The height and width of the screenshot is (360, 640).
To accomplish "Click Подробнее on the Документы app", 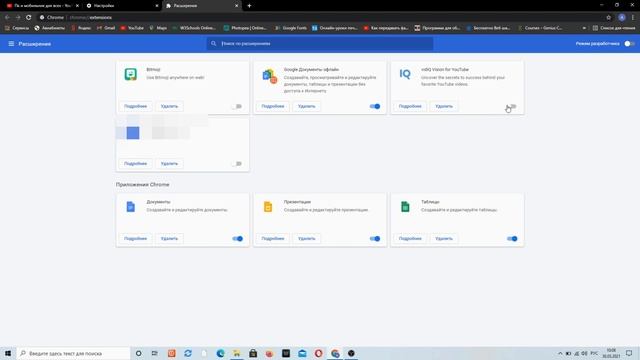I will 136,239.
